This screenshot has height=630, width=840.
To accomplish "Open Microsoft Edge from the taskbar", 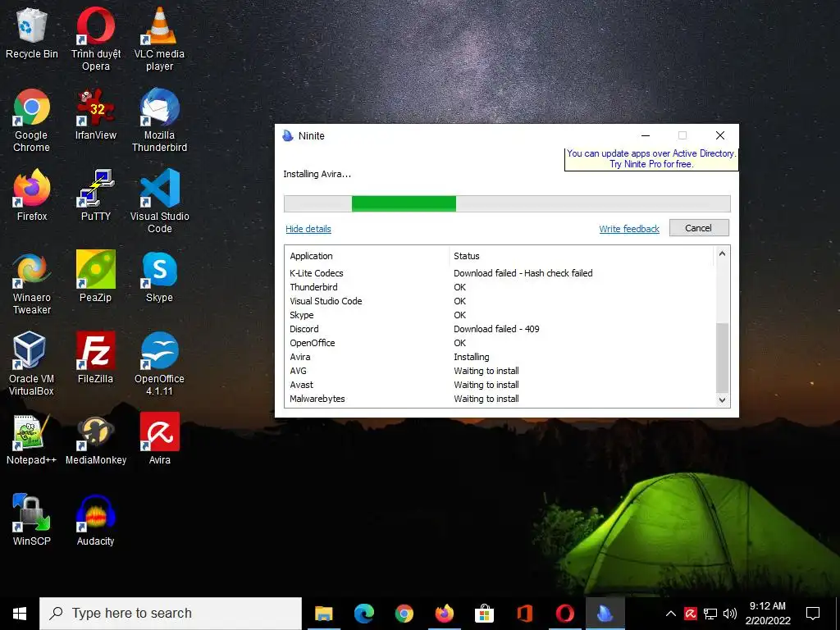I will [363, 614].
